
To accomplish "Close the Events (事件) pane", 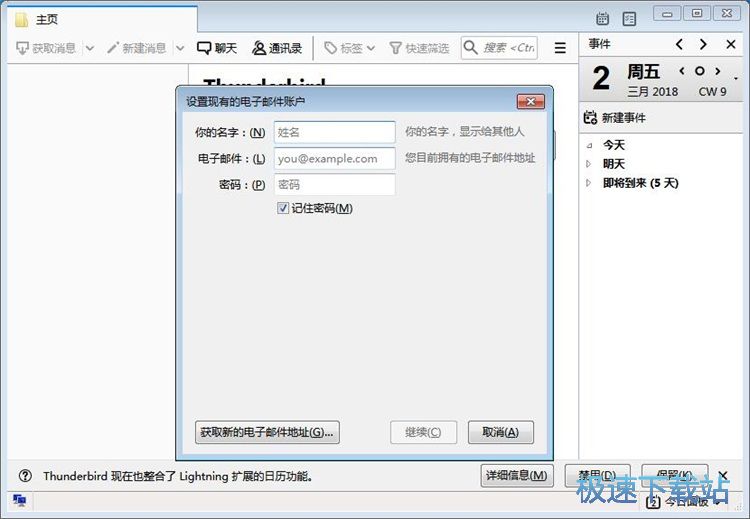I will (x=730, y=44).
